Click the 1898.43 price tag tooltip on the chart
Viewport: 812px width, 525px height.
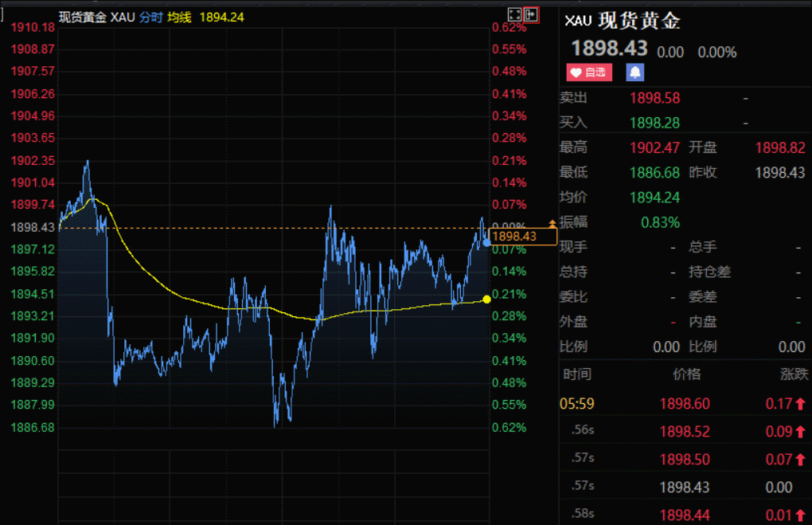521,237
